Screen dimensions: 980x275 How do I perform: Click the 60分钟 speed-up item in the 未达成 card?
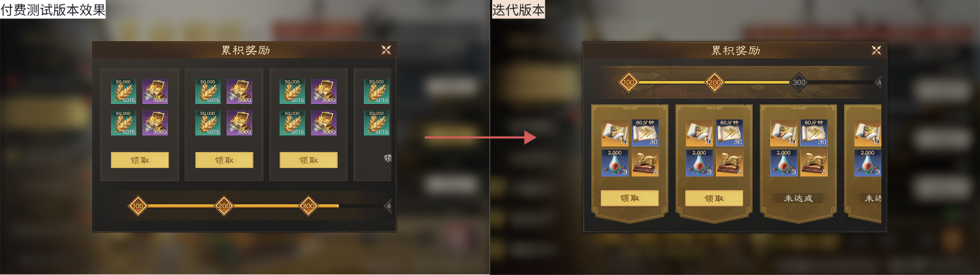click(x=814, y=133)
